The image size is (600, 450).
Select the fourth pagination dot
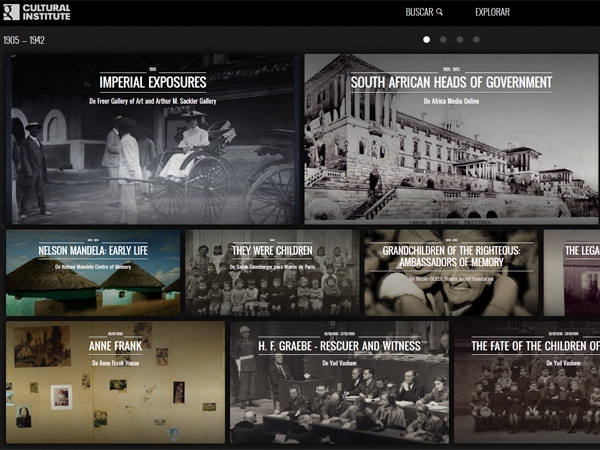point(476,40)
